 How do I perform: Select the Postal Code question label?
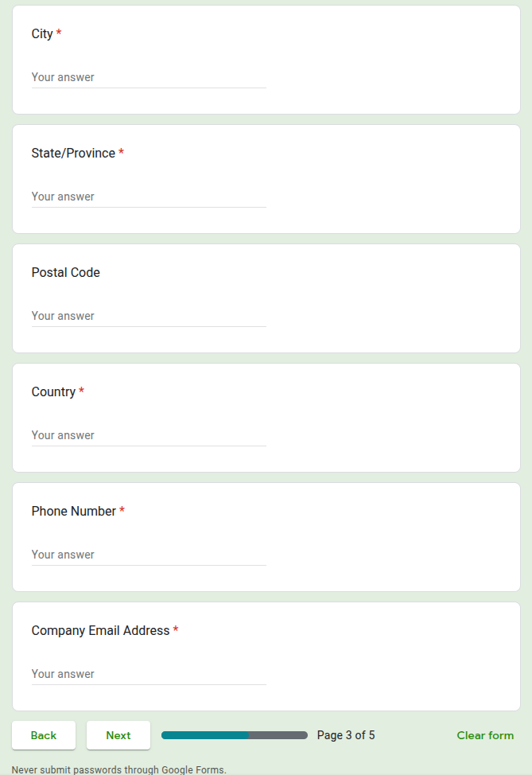tap(65, 272)
